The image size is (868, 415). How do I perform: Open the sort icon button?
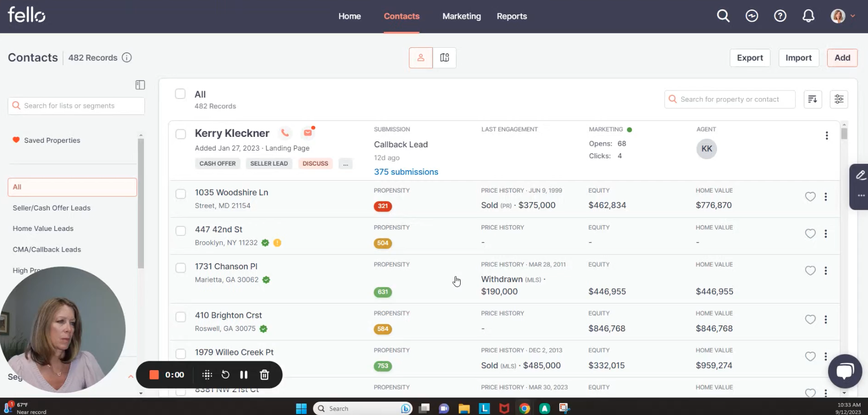coord(813,99)
